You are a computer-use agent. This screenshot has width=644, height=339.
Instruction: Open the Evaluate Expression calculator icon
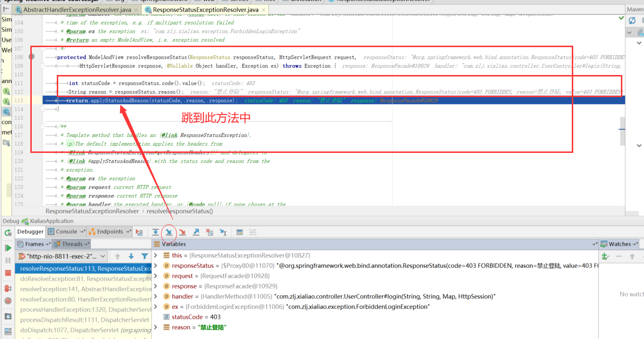[239, 232]
